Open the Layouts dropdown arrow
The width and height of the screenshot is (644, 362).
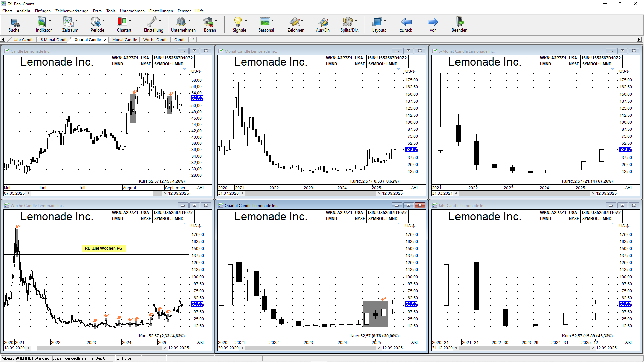(385, 21)
